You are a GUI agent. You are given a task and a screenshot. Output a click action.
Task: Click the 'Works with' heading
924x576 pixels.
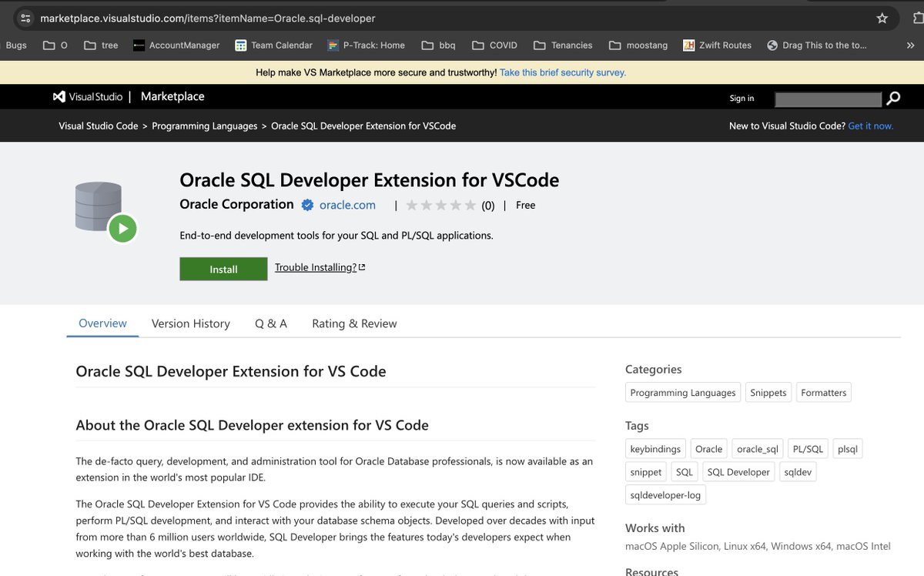[654, 528]
